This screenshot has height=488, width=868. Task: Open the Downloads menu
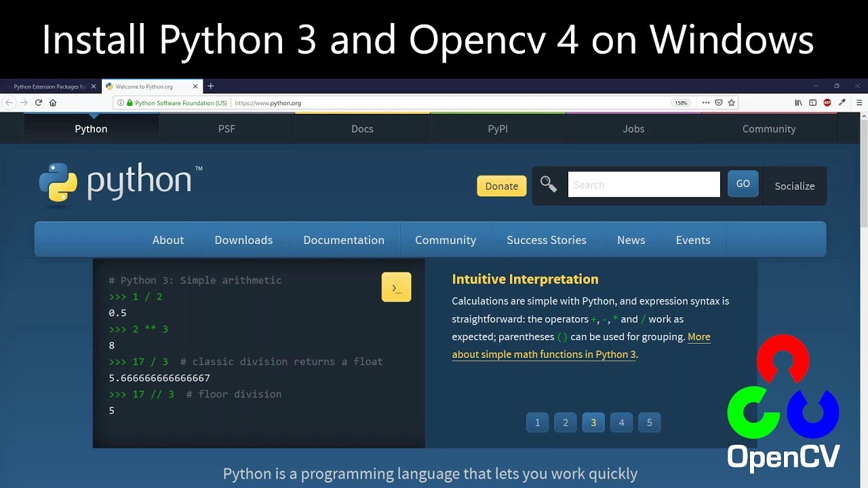tap(243, 240)
